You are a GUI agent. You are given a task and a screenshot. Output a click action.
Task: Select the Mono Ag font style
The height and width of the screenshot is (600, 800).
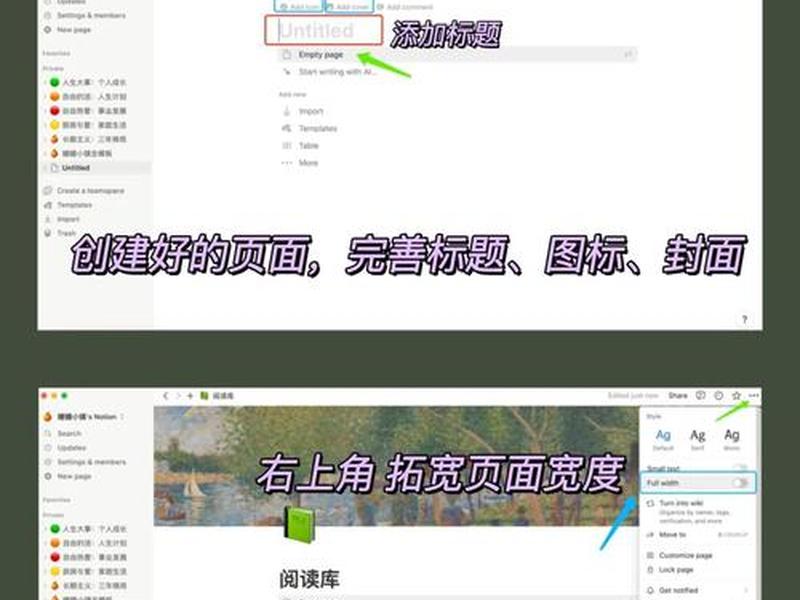[732, 439]
